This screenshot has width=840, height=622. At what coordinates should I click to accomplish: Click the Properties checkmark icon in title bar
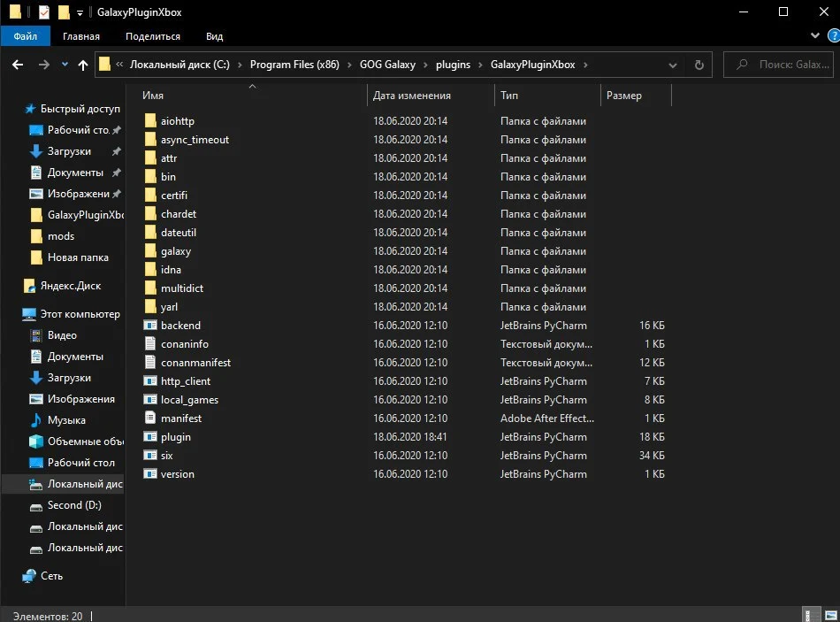pyautogui.click(x=44, y=12)
